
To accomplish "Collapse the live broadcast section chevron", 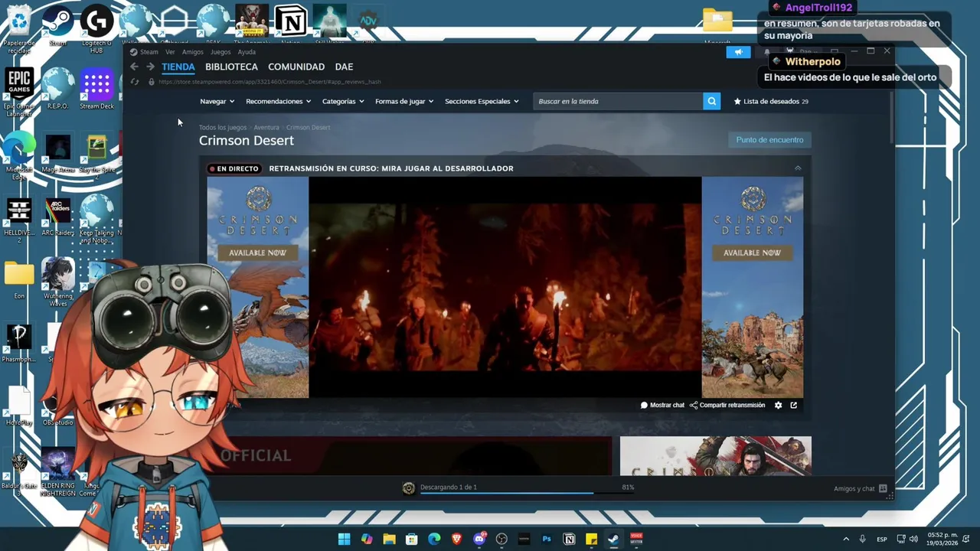I will click(798, 168).
